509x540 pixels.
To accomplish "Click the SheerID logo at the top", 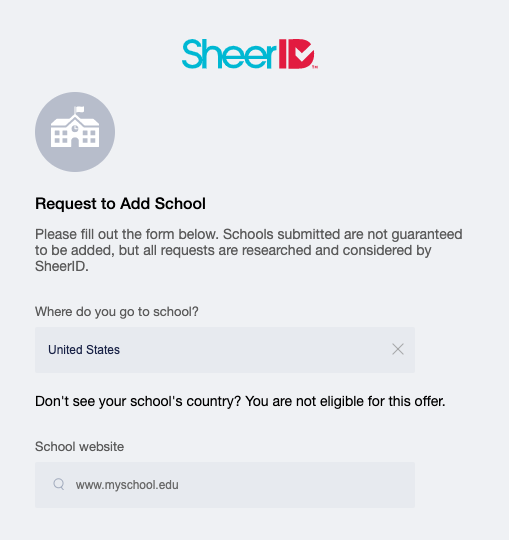I will 250,54.
